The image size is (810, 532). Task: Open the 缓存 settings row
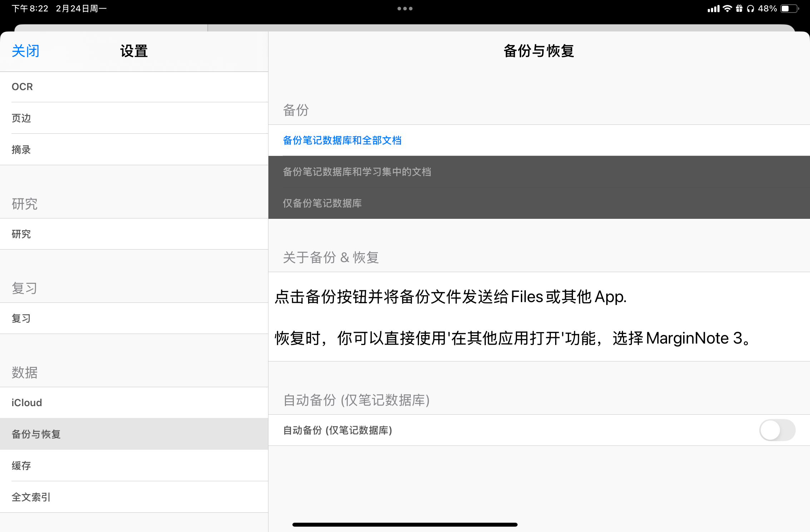134,465
